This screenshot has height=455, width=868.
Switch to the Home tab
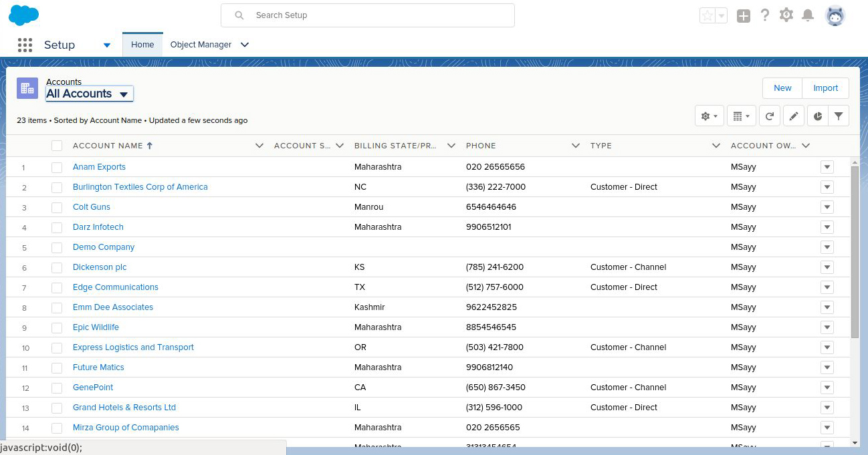(x=142, y=45)
